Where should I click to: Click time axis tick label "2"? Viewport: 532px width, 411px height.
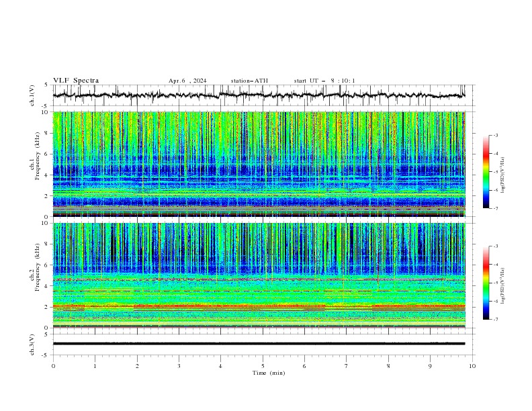(137, 366)
